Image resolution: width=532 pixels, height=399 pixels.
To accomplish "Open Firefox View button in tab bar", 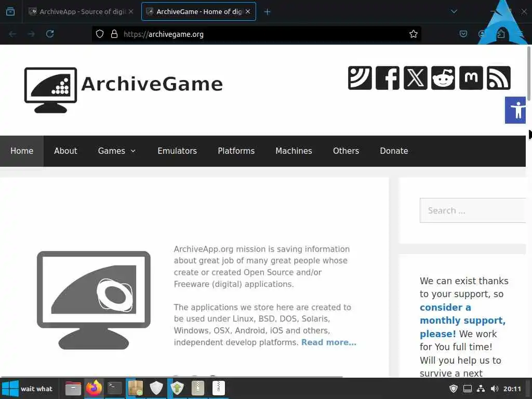I will pyautogui.click(x=10, y=11).
